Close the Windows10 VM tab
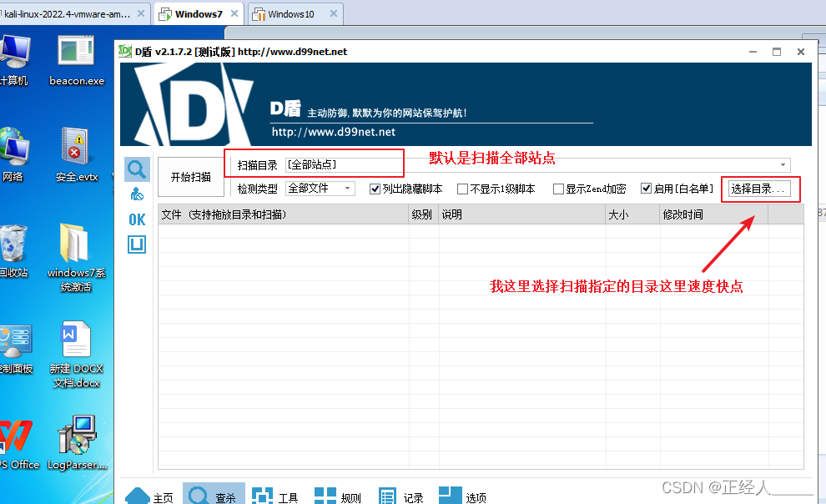 334,13
